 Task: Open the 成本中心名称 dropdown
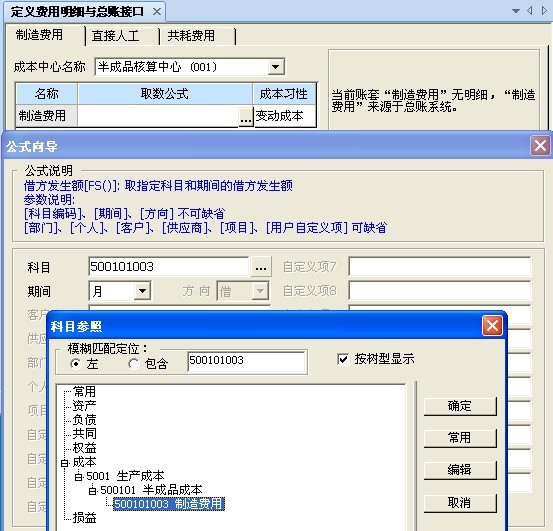click(x=275, y=67)
